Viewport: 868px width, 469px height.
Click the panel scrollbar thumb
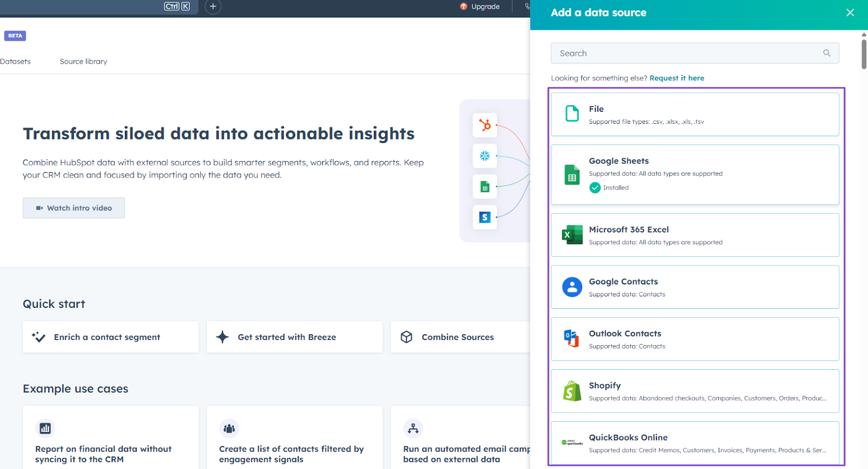click(864, 54)
